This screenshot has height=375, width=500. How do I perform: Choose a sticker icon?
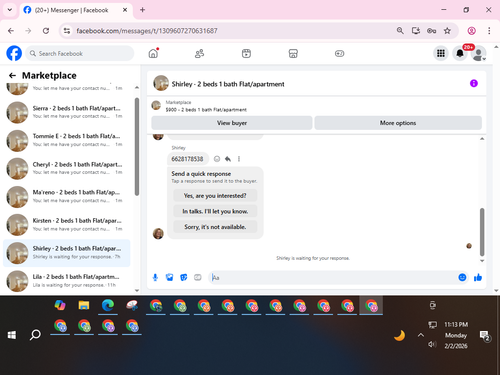click(x=184, y=277)
